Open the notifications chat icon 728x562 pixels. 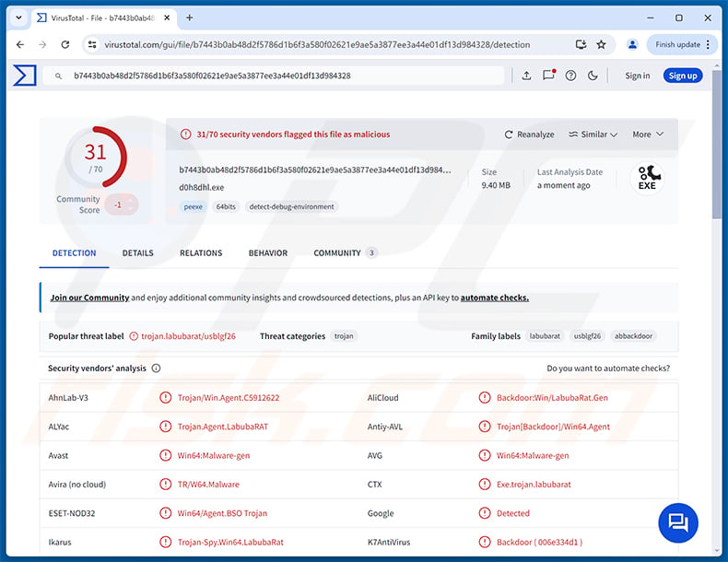tap(549, 76)
